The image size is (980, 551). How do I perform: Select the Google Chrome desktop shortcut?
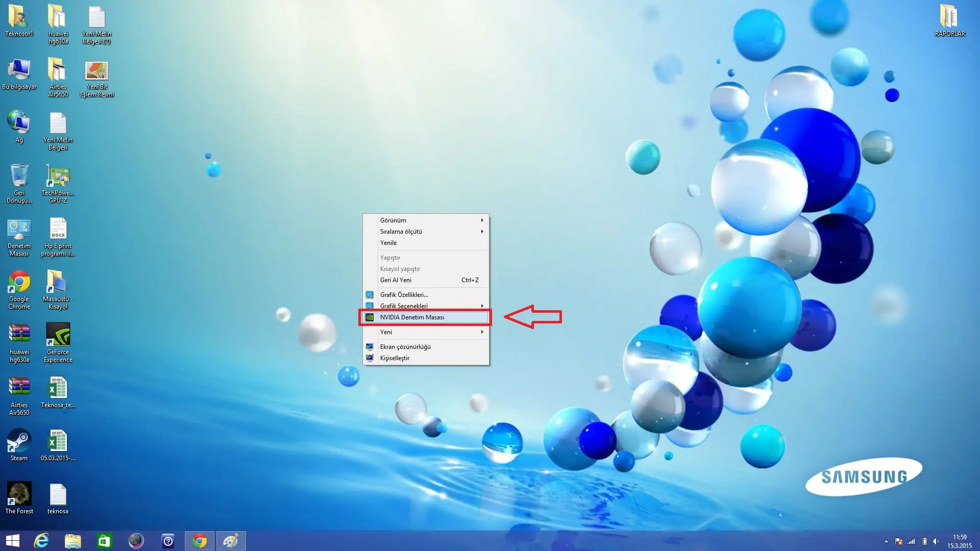pos(19,283)
